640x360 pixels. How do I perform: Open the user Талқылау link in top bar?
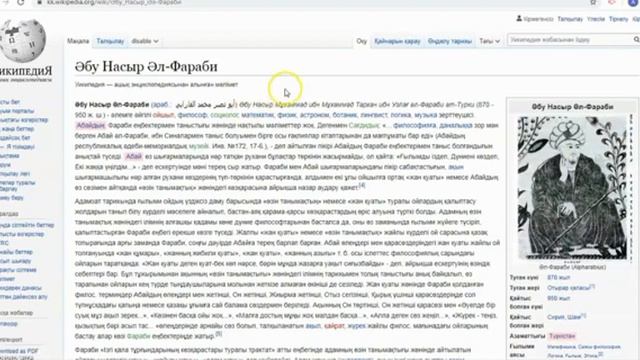(570, 19)
